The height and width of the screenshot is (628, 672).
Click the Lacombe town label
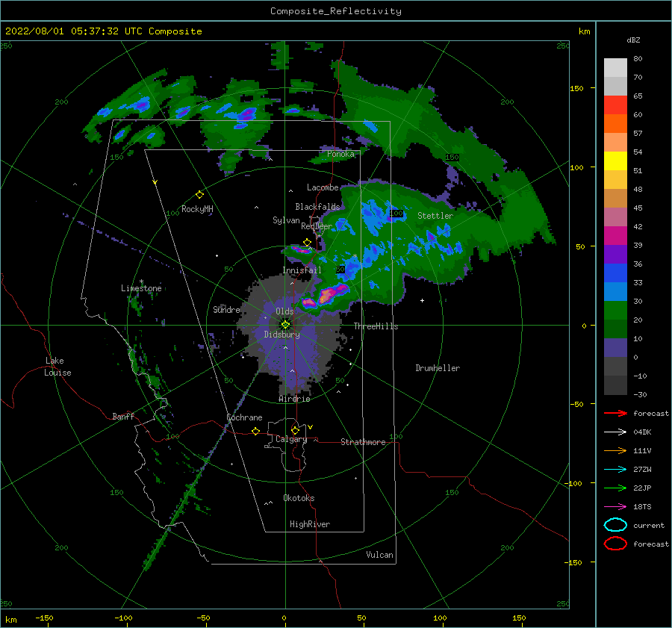(x=323, y=187)
